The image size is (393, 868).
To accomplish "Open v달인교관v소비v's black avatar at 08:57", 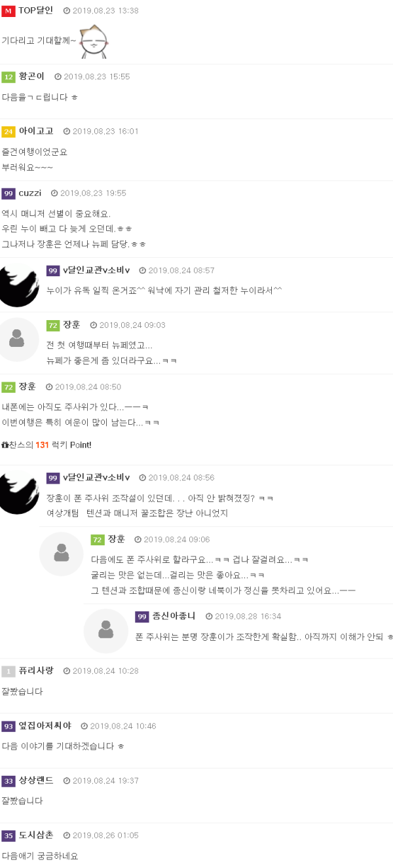I will (x=17, y=285).
